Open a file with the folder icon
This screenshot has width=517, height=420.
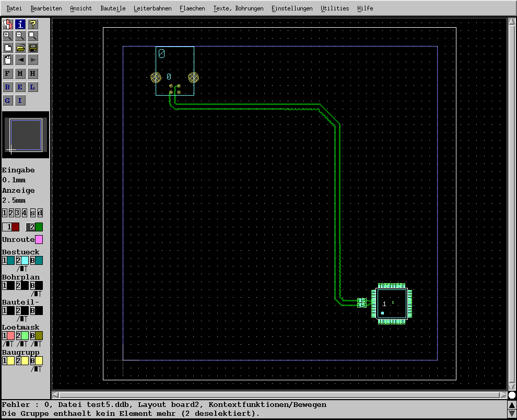[20, 48]
